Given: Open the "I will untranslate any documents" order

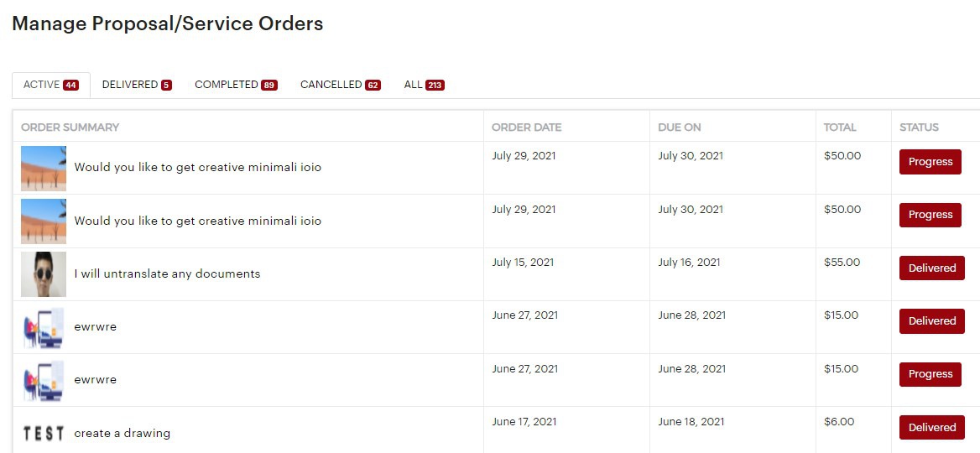Looking at the screenshot, I should (167, 273).
